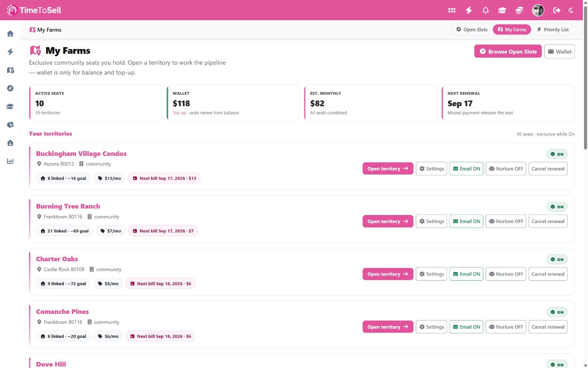Open house-user icon in left sidebar
The width and height of the screenshot is (588, 368).
(x=10, y=143)
